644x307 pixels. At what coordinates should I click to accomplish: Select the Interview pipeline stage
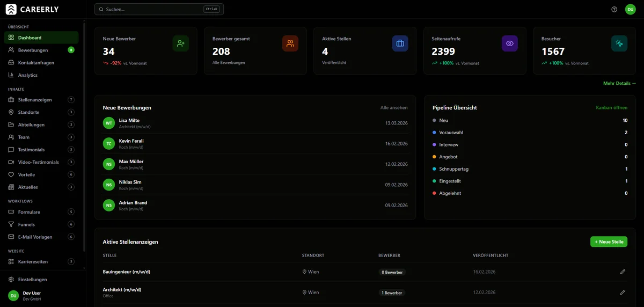530,144
